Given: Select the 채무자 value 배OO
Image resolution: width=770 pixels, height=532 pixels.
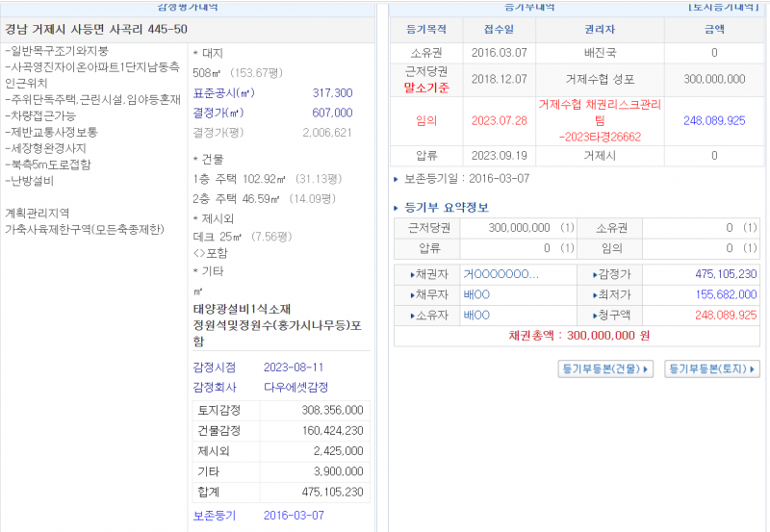Looking at the screenshot, I should 476,294.
